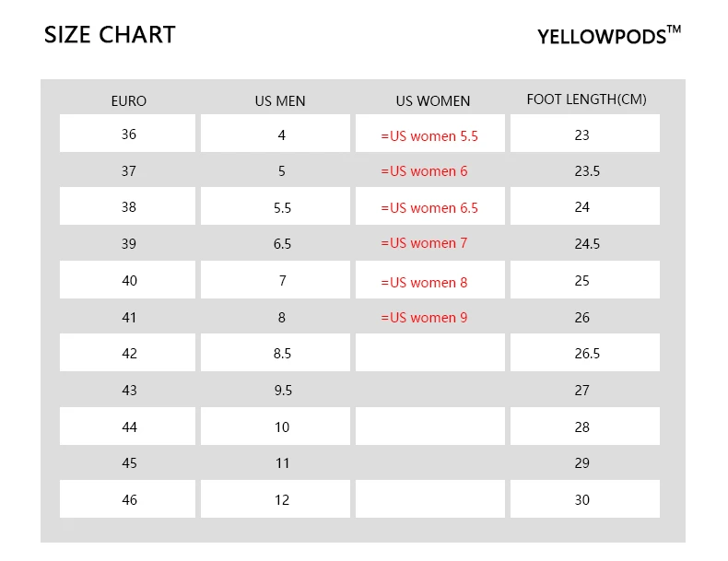Click the foot length 26.5 cell
Screen dimensions: 728x561
[x=585, y=352]
